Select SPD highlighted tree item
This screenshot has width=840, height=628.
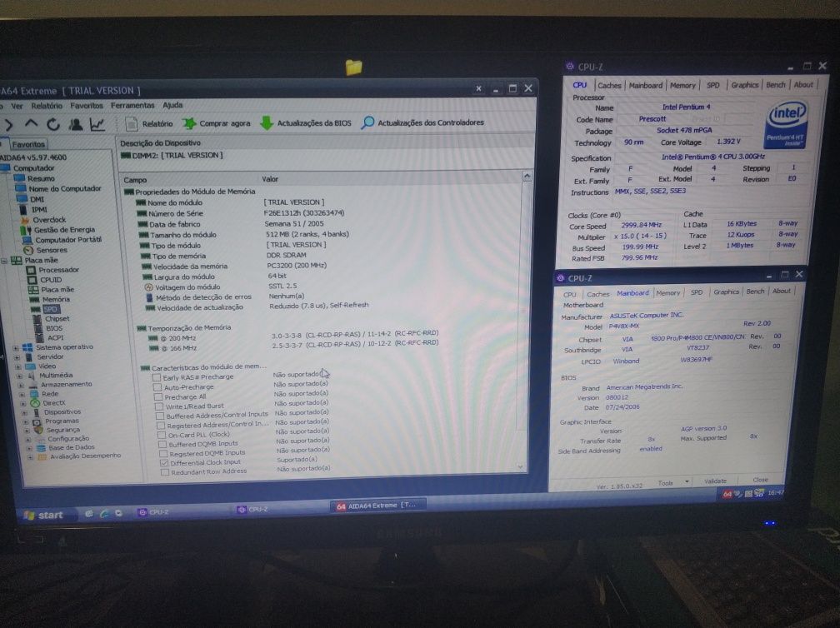point(46,309)
